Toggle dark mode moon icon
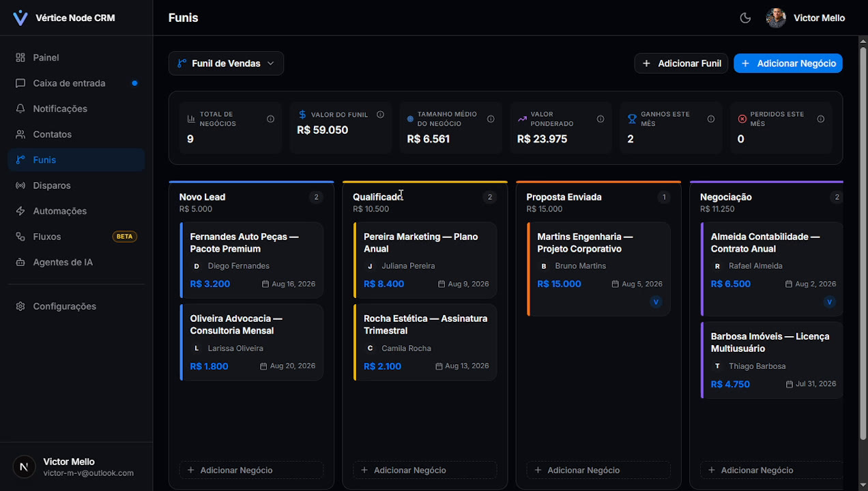Image resolution: width=868 pixels, height=491 pixels. point(745,18)
